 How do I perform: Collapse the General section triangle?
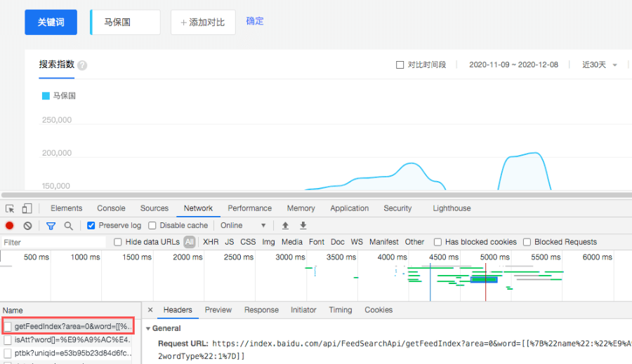pyautogui.click(x=148, y=328)
